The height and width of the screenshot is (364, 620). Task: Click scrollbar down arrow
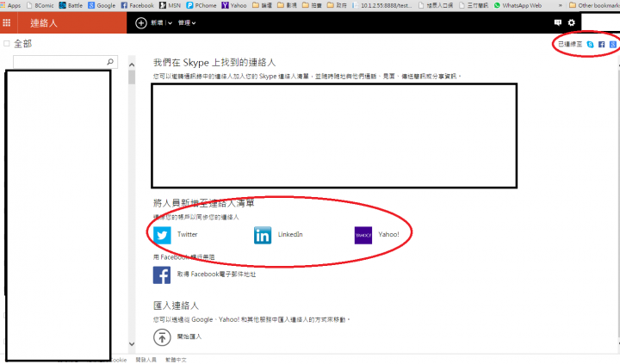click(x=132, y=344)
